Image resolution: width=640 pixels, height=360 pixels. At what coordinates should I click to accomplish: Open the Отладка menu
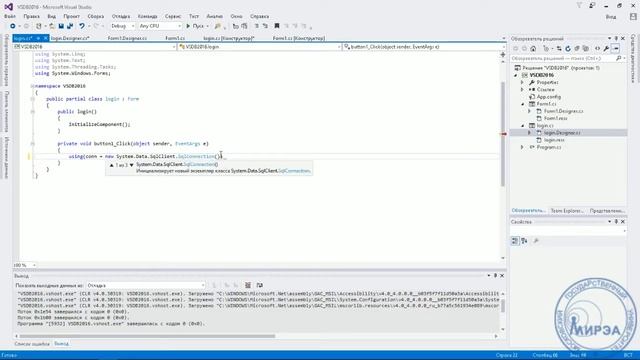click(x=121, y=16)
